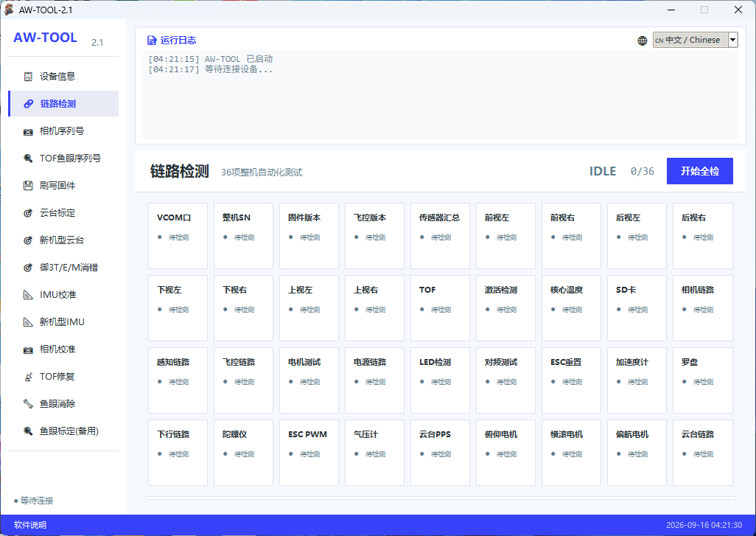Click the 新机型IMU triangle ruler icon

[29, 321]
